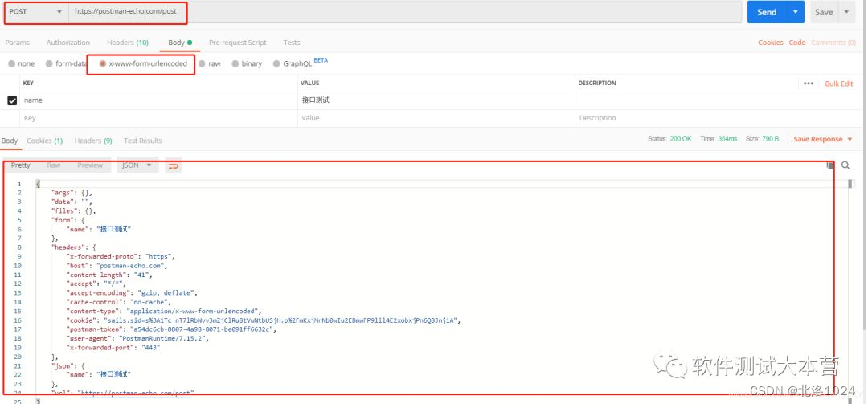Switch to Pretty response view
The height and width of the screenshot is (404, 868).
20,165
